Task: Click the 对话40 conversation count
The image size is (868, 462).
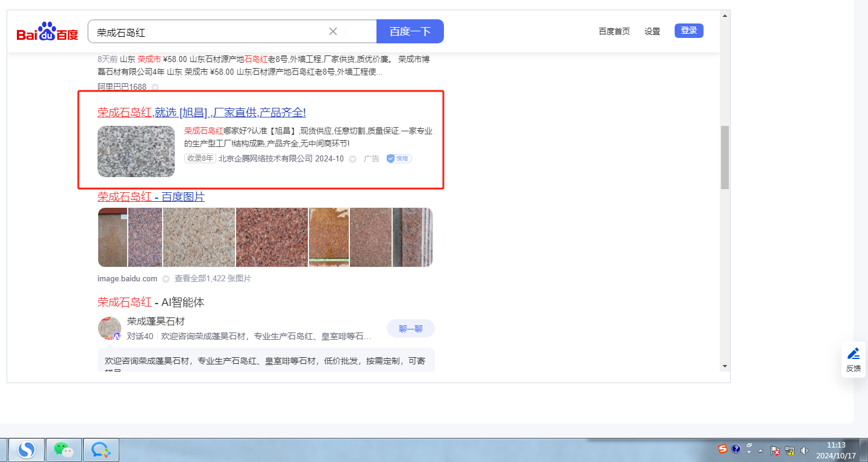Action: 140,336
